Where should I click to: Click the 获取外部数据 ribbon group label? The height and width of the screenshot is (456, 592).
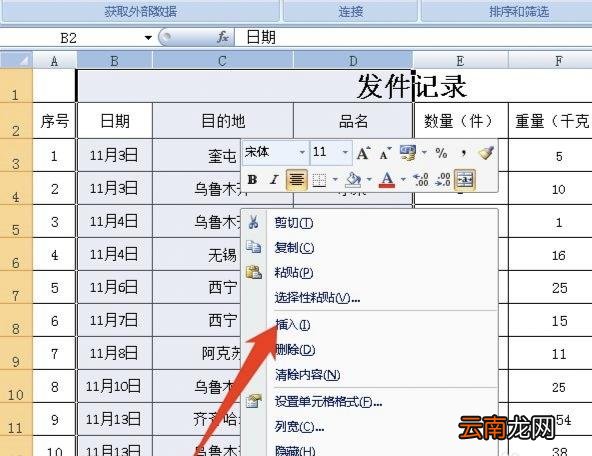140,11
